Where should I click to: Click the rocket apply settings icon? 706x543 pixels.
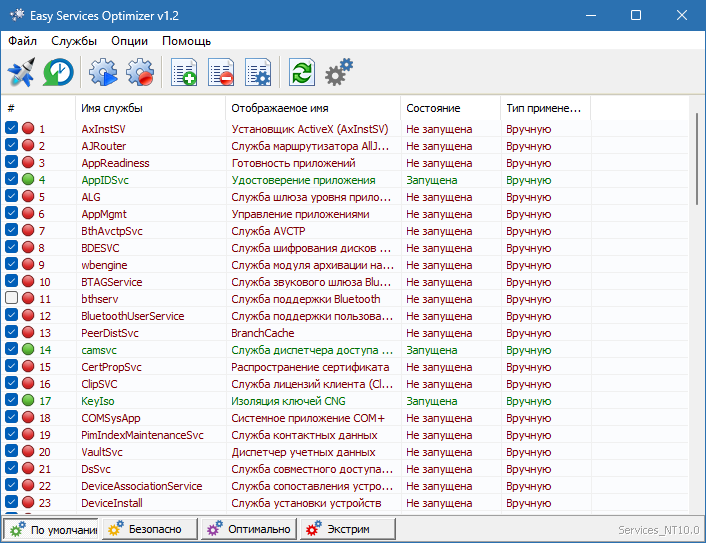21,72
